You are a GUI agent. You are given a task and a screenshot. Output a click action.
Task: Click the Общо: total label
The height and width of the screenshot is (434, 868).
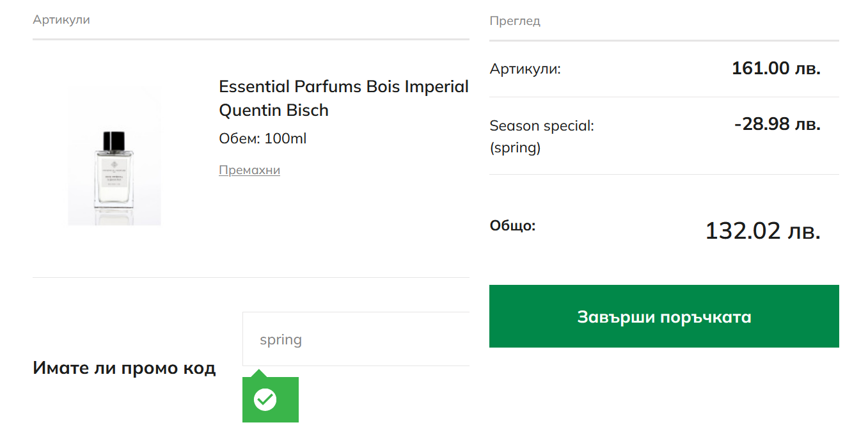(512, 225)
